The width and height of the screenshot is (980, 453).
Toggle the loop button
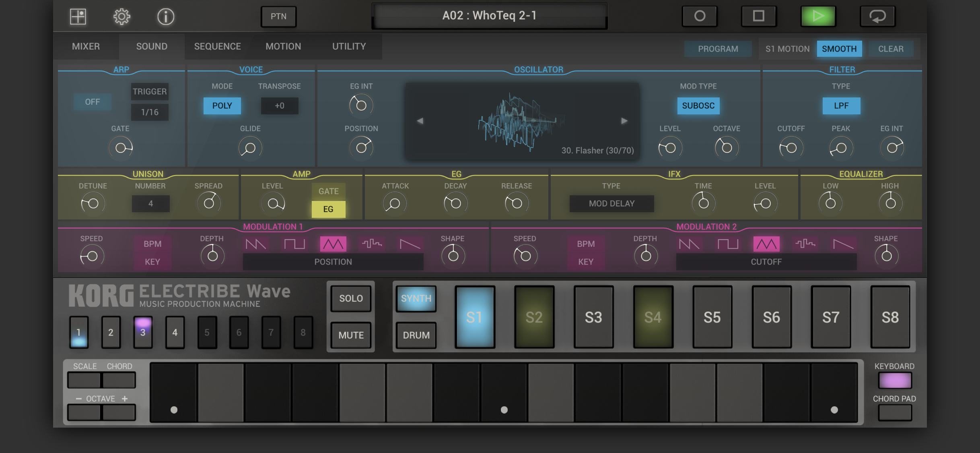pos(877,16)
